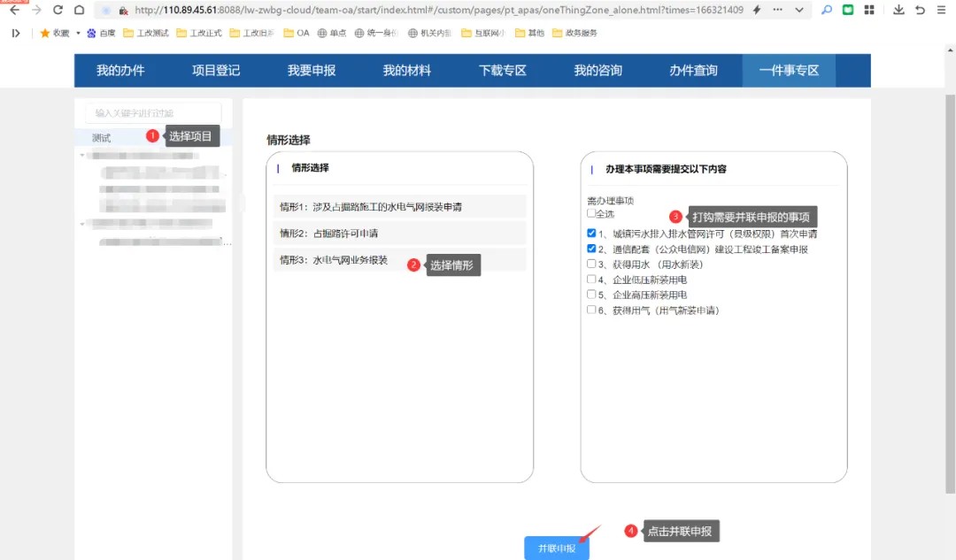The width and height of the screenshot is (956, 560).
Task: Open the address bar dropdown chevron
Action: (799, 10)
